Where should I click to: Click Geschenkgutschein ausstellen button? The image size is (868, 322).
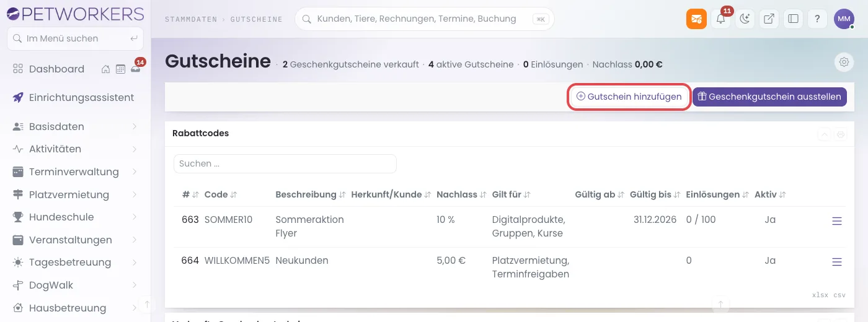pos(769,97)
